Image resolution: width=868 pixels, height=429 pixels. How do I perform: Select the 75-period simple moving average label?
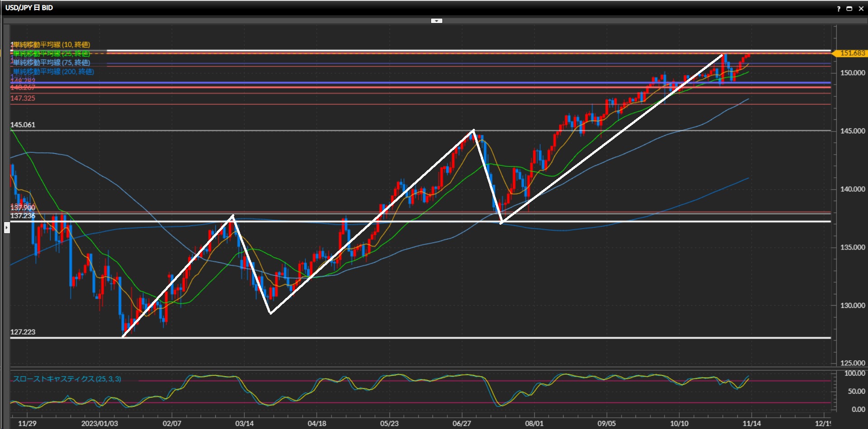pos(52,62)
